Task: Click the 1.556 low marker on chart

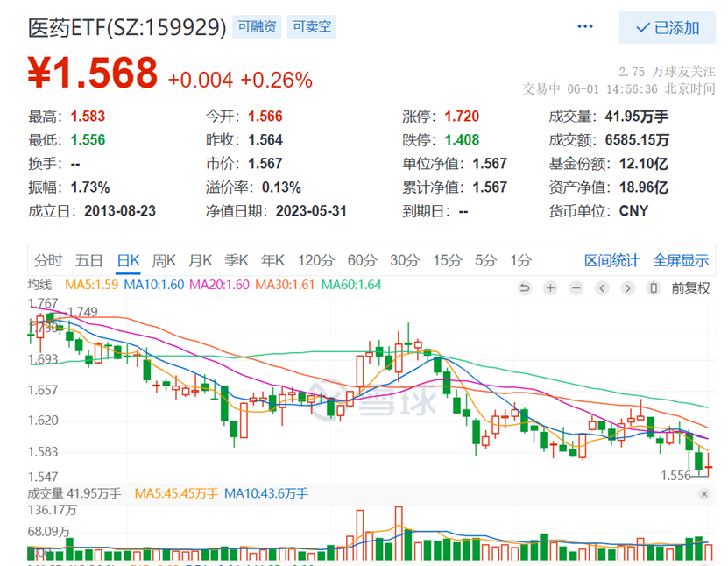Action: [675, 476]
